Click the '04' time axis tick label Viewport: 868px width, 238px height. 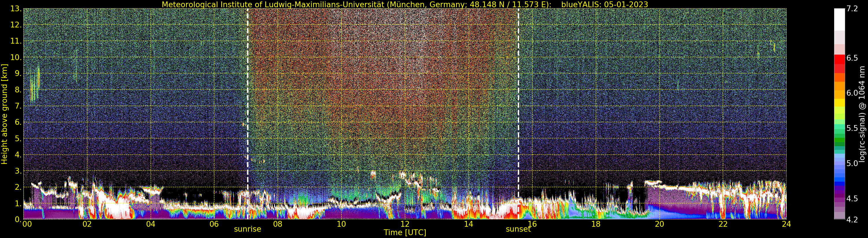tap(151, 224)
